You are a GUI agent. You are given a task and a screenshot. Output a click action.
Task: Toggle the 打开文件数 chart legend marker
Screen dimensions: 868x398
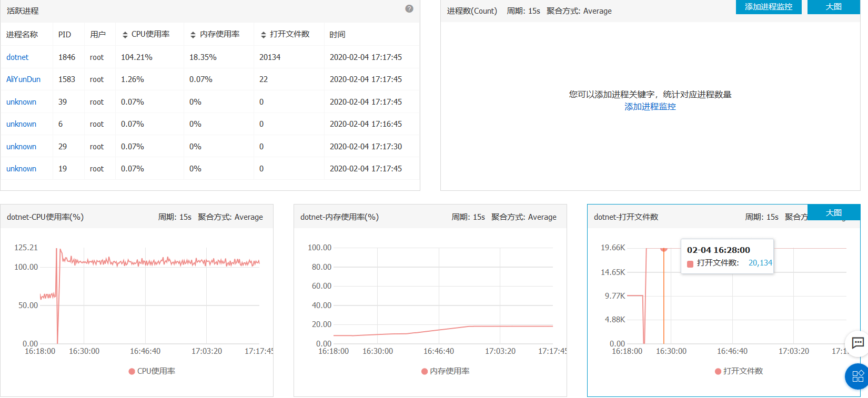pyautogui.click(x=718, y=371)
